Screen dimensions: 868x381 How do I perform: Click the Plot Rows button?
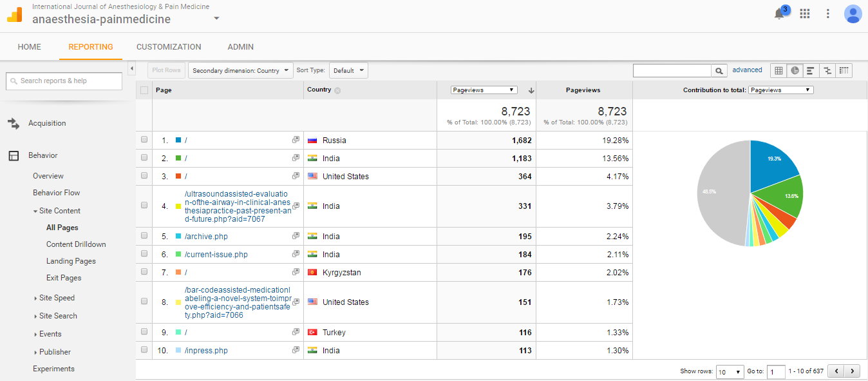click(167, 70)
